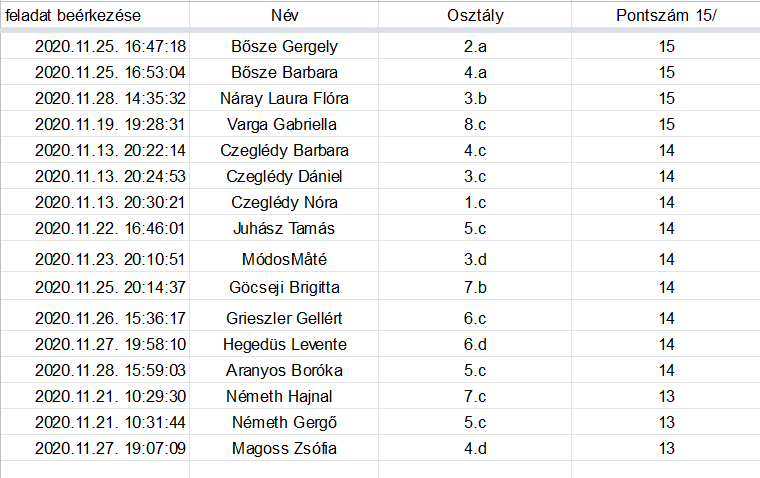The width and height of the screenshot is (760, 478).
Task: Click the cell containing Bősze Gergely
Action: click(284, 46)
